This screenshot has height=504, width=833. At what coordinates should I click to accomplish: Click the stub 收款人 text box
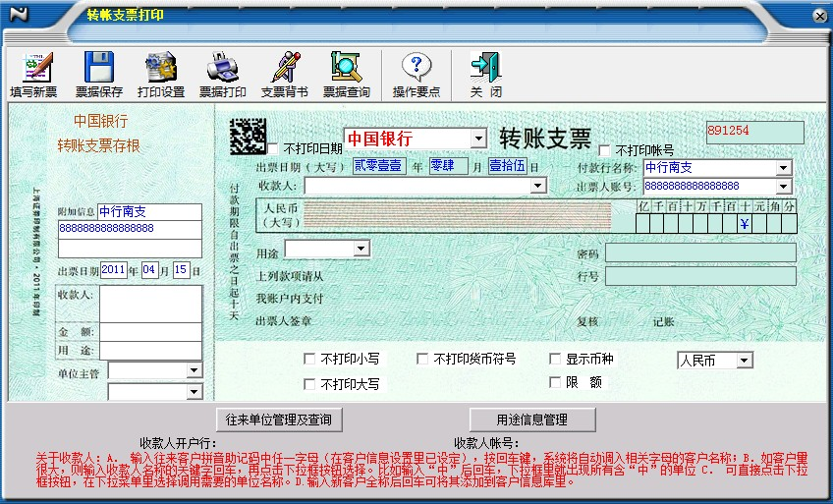[151, 305]
